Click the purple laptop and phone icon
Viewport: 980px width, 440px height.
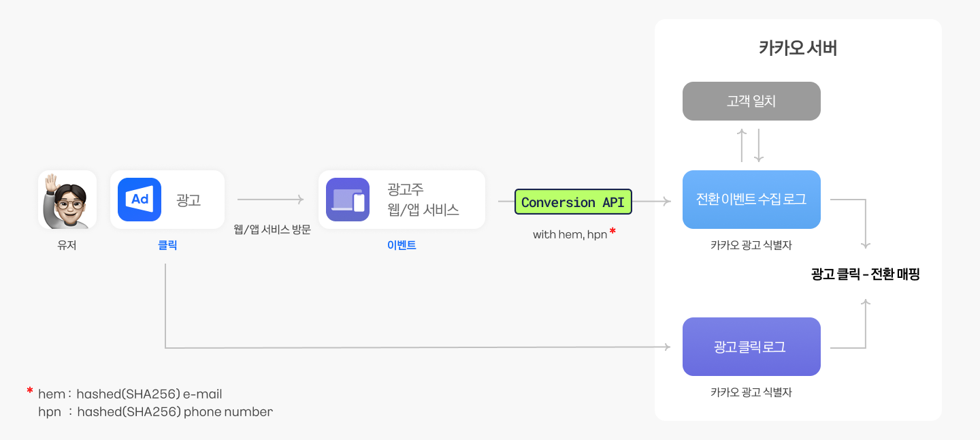pos(348,200)
